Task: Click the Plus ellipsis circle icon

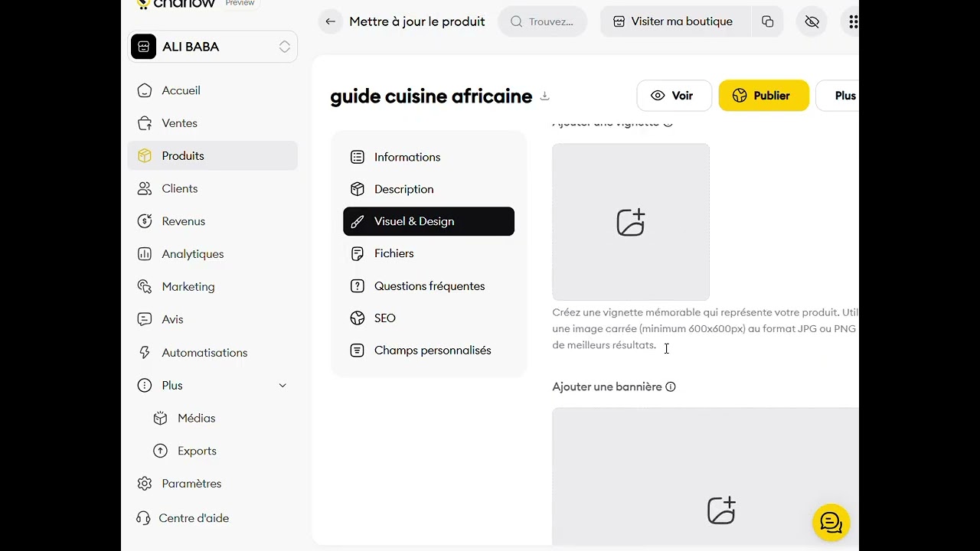Action: pyautogui.click(x=145, y=386)
